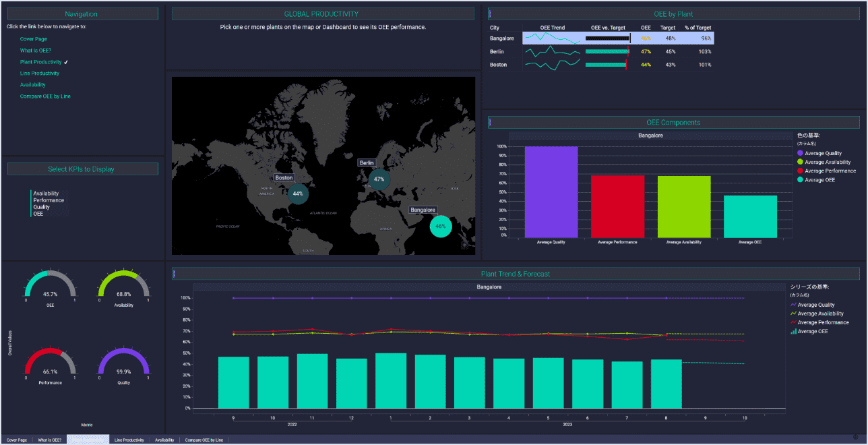
Task: Open the What is OEE? navigation link
Action: 36,51
